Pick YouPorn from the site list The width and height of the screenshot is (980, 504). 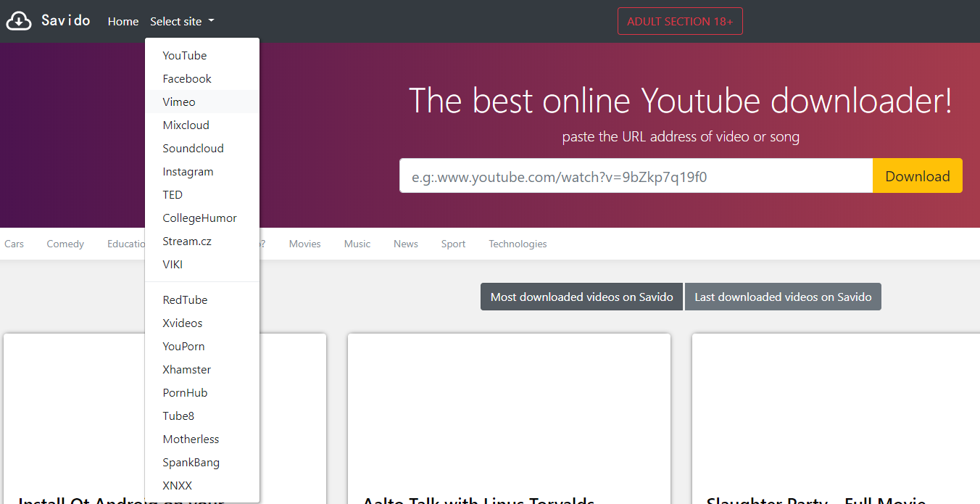[x=202, y=346]
